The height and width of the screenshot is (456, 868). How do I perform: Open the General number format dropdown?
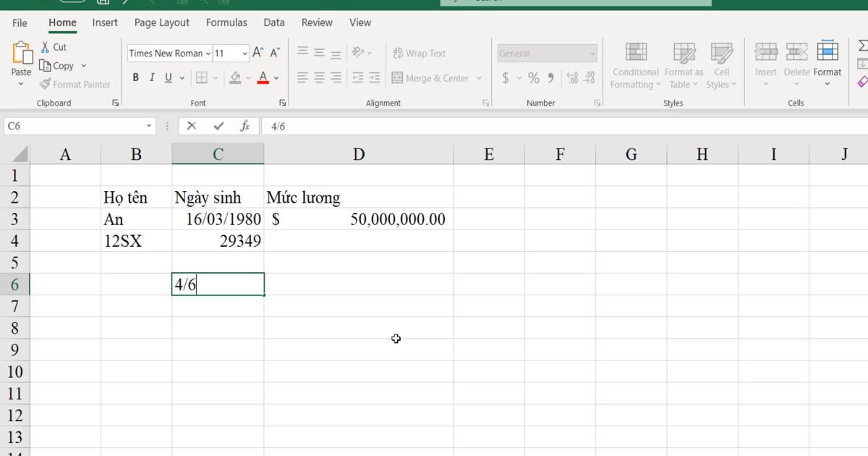coord(593,53)
